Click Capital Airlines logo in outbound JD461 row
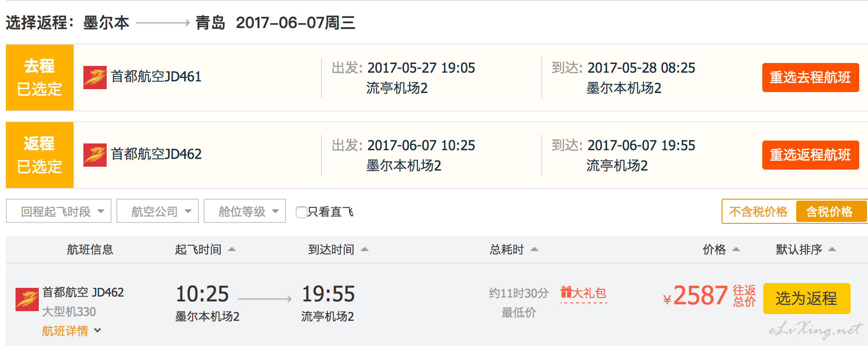The image size is (868, 346). pos(95,78)
